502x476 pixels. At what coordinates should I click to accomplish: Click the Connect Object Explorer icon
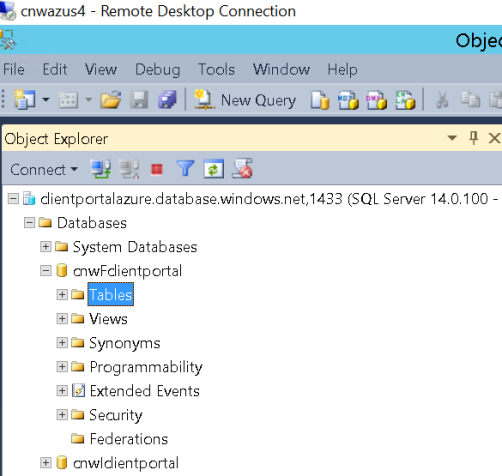(x=101, y=169)
